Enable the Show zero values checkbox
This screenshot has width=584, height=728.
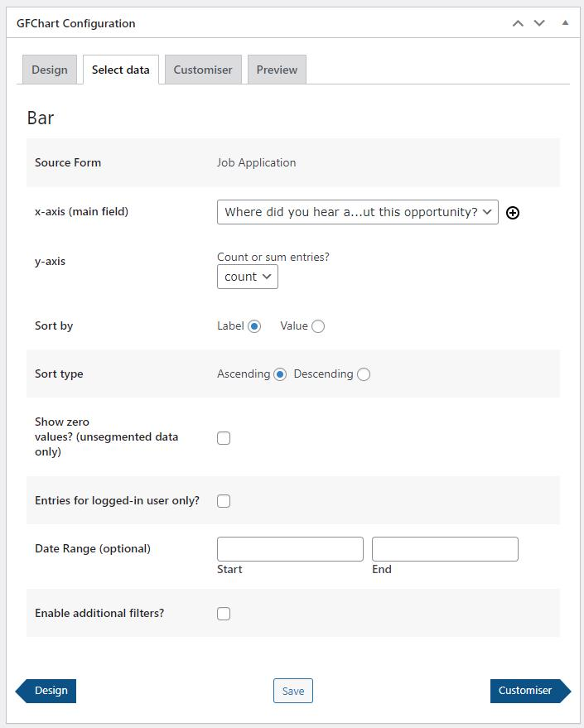tap(224, 438)
